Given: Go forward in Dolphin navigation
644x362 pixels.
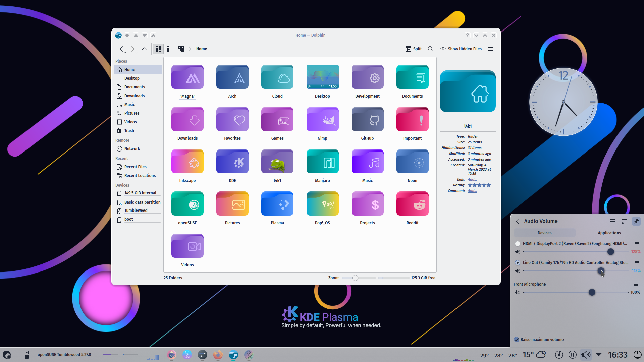Looking at the screenshot, I should [x=133, y=49].
